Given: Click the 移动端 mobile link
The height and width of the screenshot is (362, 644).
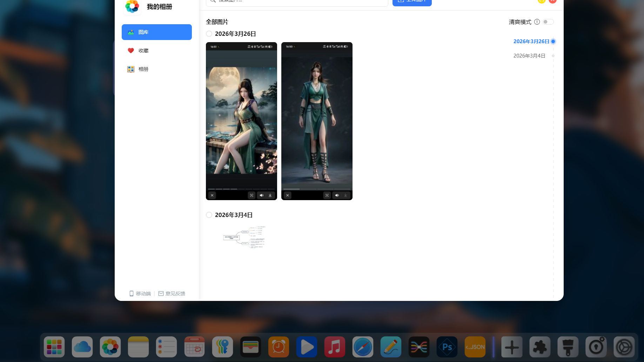Looking at the screenshot, I should tap(140, 294).
